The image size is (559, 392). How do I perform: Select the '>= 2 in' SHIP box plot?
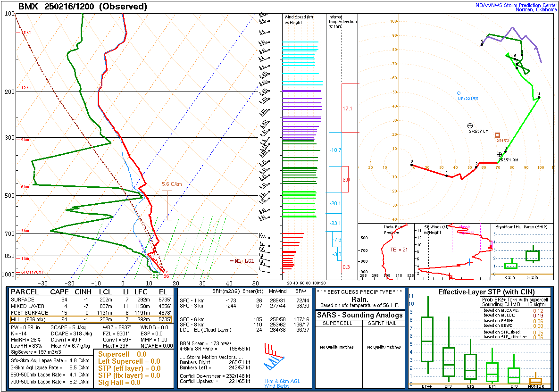click(533, 256)
